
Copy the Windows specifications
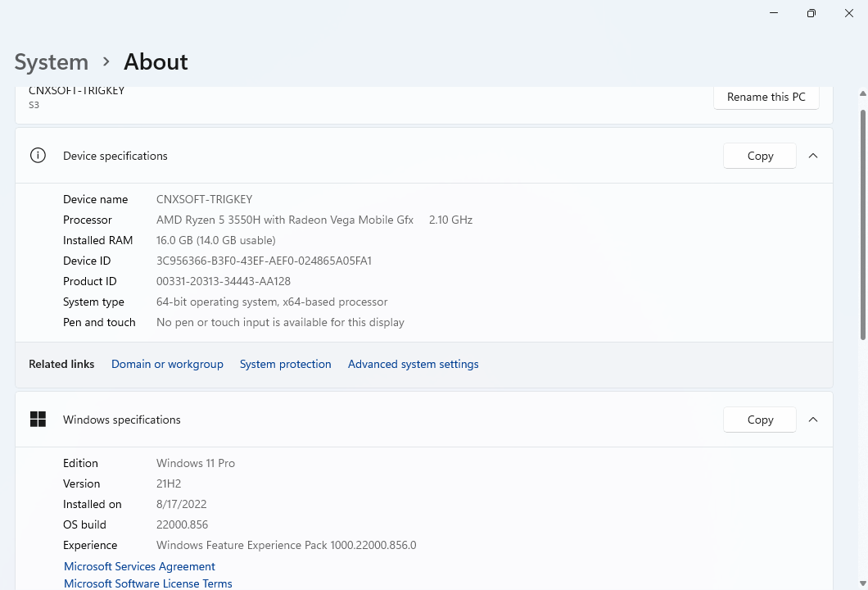click(760, 420)
